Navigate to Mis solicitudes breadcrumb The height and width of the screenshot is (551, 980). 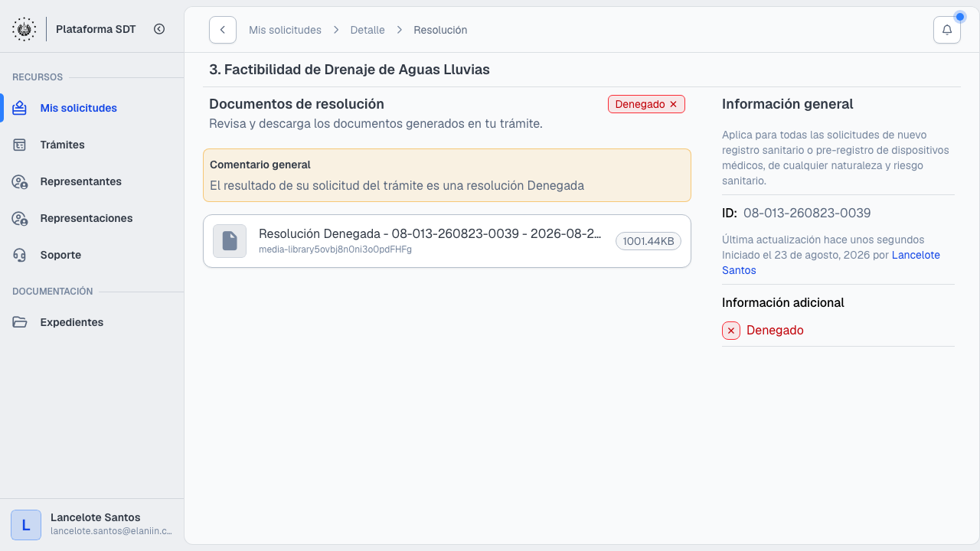coord(285,30)
